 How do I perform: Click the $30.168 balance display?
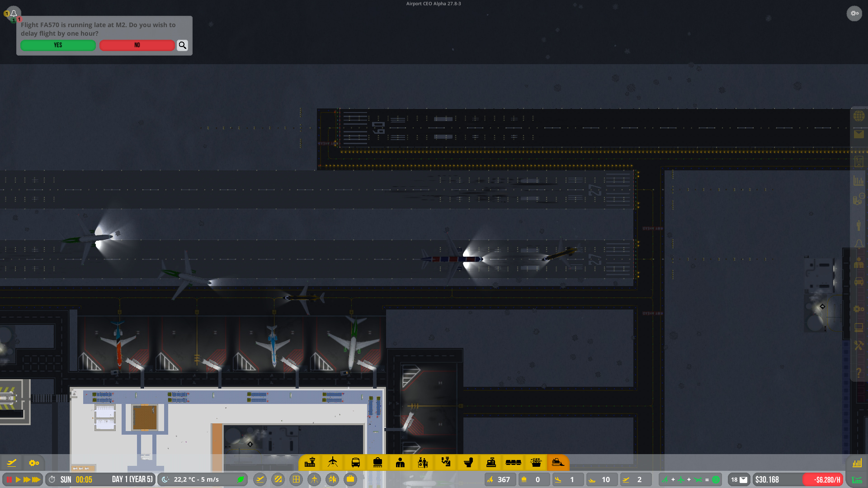pos(777,479)
